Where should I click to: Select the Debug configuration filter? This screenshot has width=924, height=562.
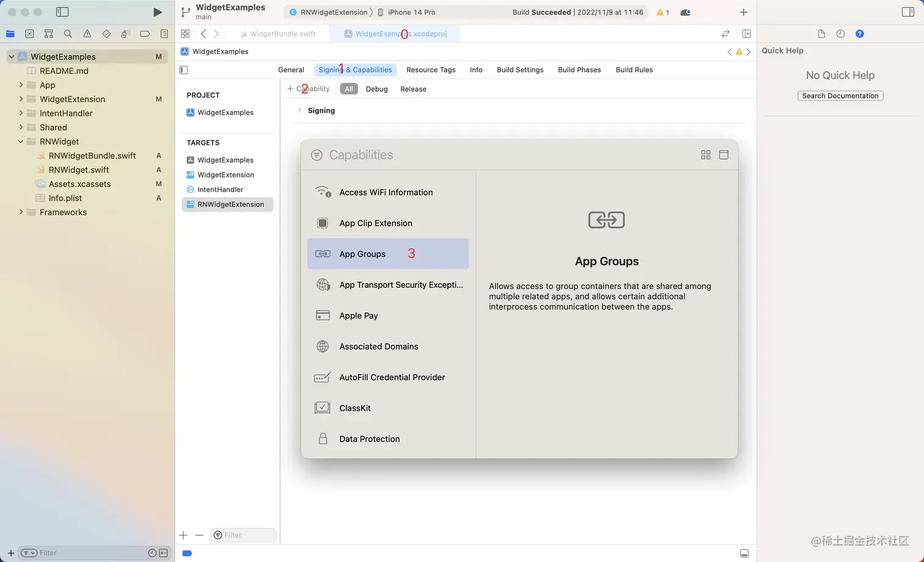[376, 89]
